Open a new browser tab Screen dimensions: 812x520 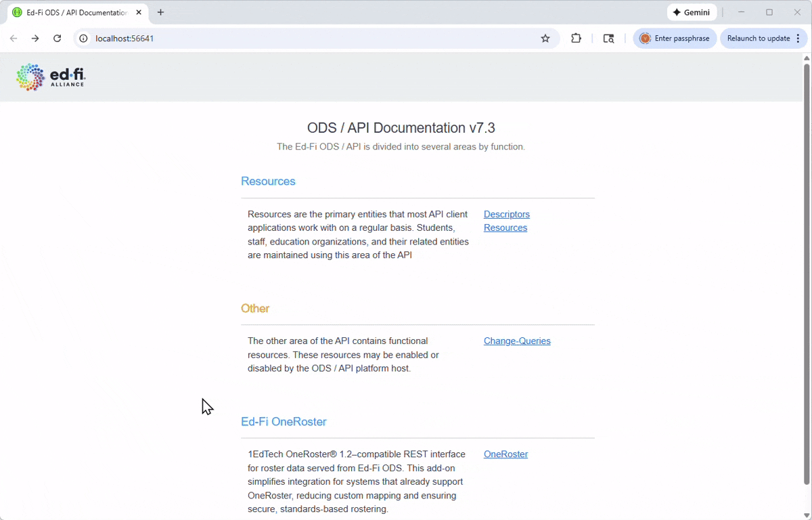(160, 12)
